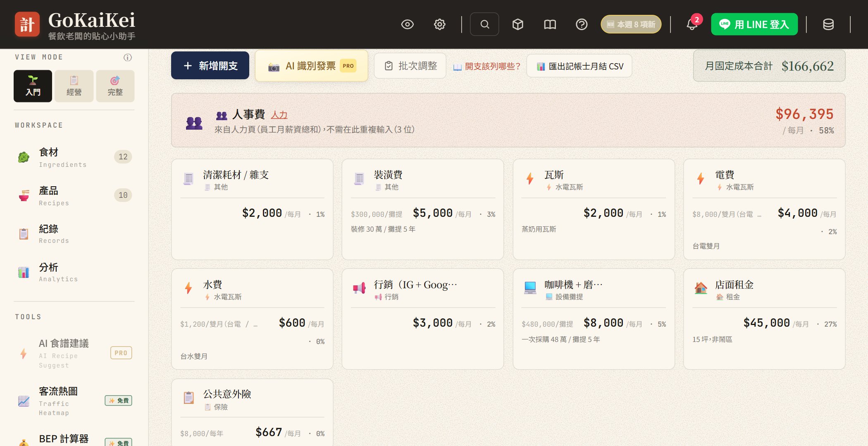Click the 10 count badge on 產品
Viewport: 868px width, 446px height.
[123, 195]
